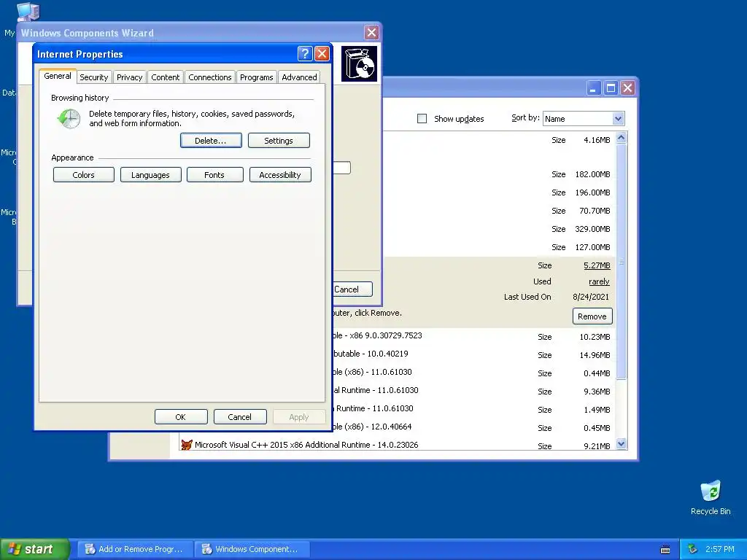Viewport: 747px width, 560px height.
Task: Maximize the Add or Remove Programs window
Action: click(x=611, y=88)
